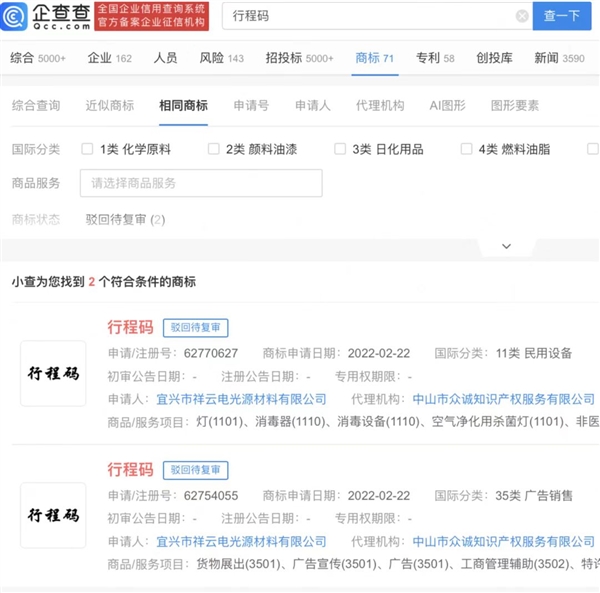
Task: Click the 灯(1101) goods item text
Action: [220, 422]
